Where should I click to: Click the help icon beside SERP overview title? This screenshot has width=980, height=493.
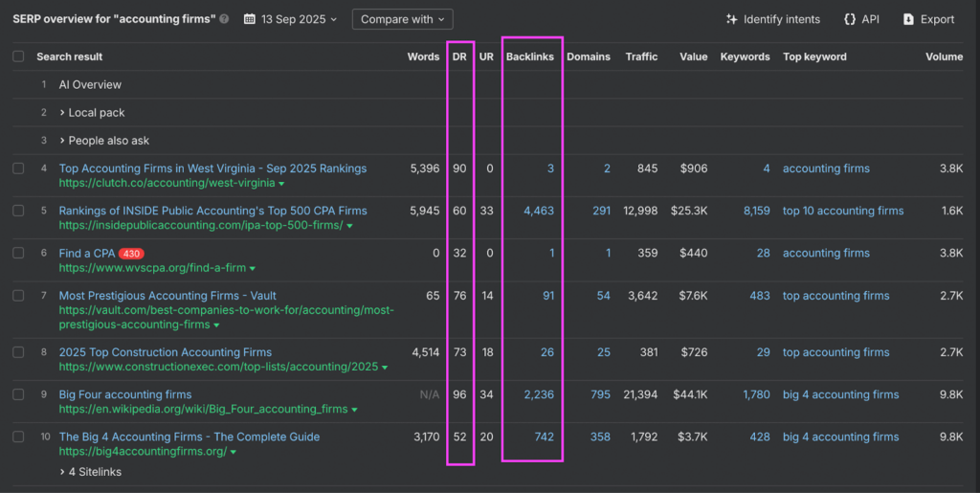(224, 19)
